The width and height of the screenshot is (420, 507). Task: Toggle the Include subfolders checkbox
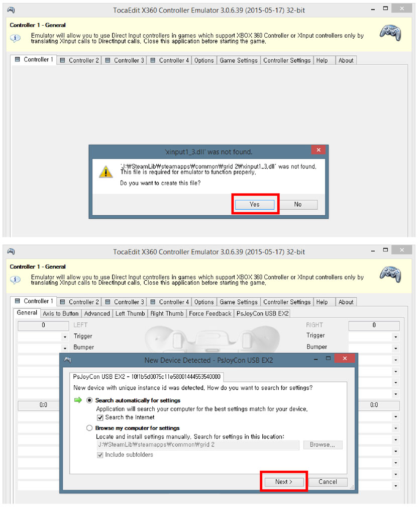pos(100,455)
